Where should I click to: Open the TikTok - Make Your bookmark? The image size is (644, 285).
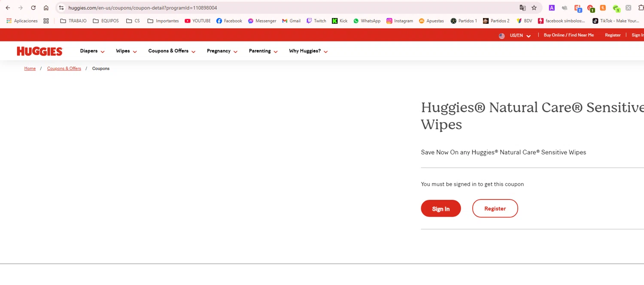pyautogui.click(x=616, y=21)
